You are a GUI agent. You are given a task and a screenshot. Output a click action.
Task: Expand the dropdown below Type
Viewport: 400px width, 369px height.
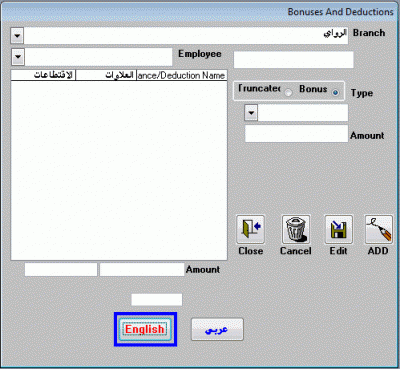click(x=251, y=113)
